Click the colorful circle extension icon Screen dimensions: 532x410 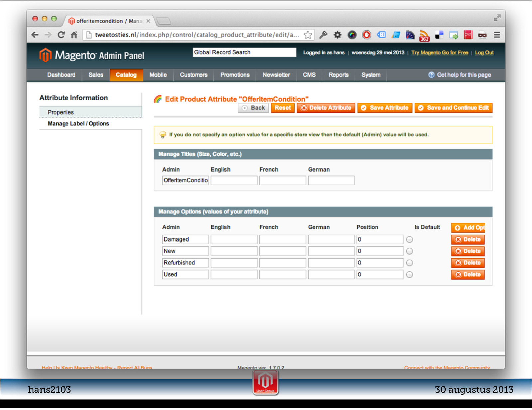point(352,35)
